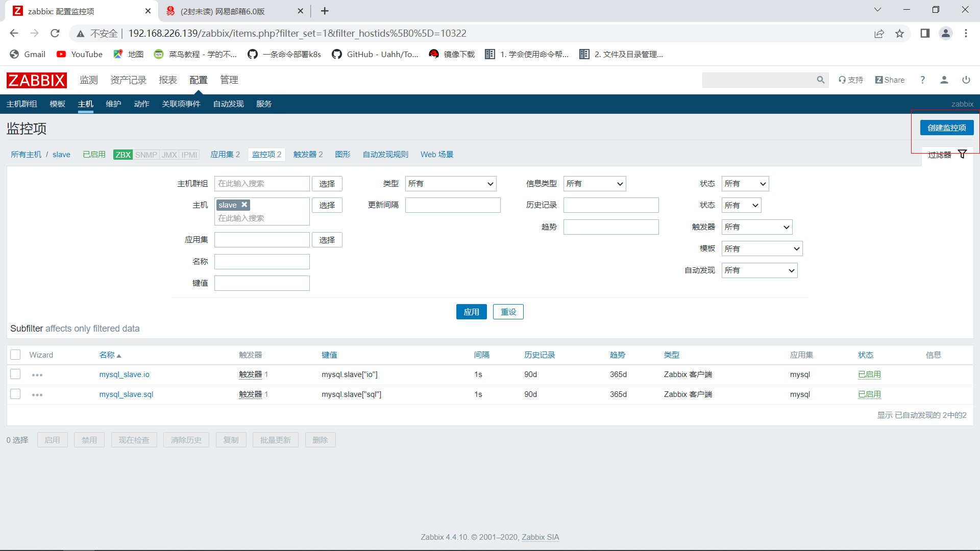The image size is (980, 551).
Task: Click the 创建监控项 button
Action: point(946,128)
